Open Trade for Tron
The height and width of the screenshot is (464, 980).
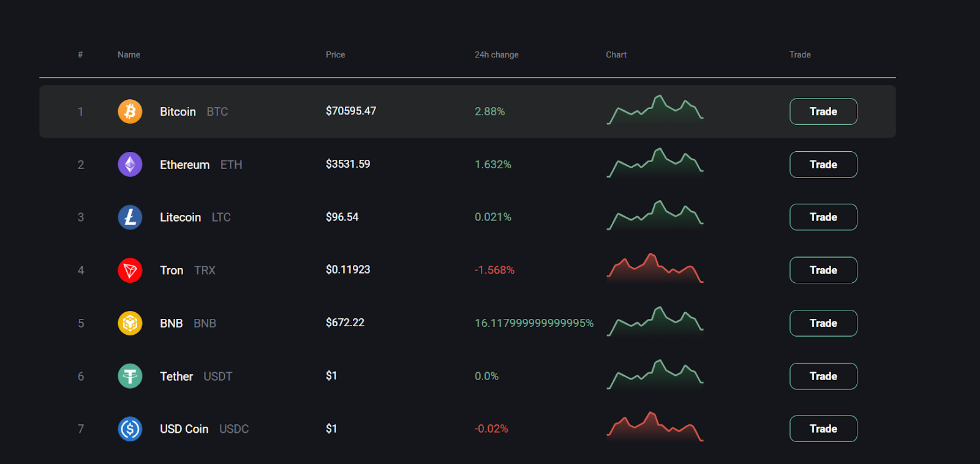[x=823, y=270]
